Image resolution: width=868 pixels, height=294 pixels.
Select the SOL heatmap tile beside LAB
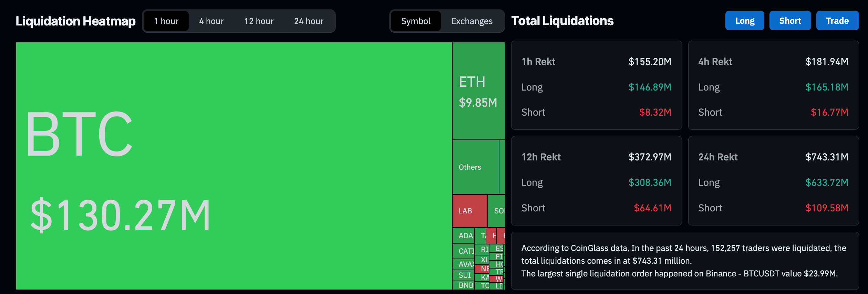[x=497, y=211]
